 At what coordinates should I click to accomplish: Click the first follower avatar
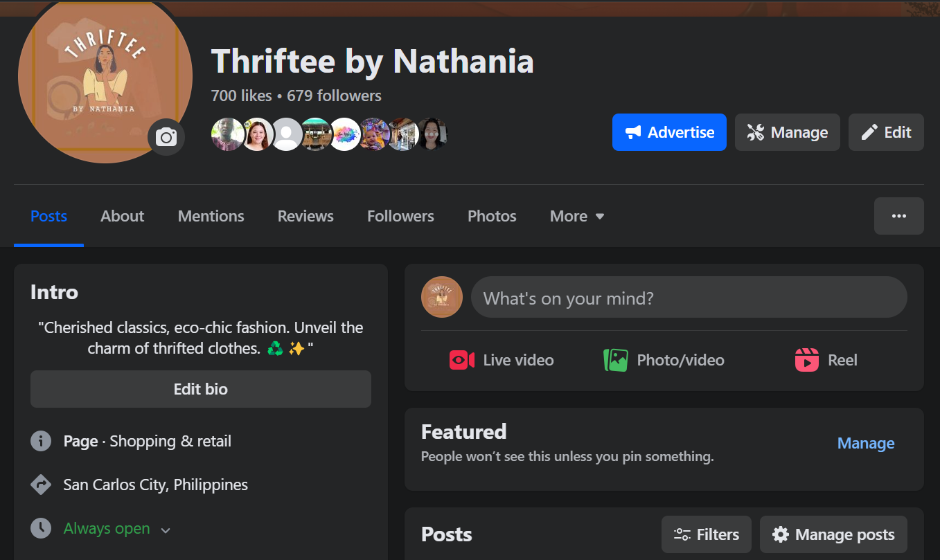click(x=228, y=134)
